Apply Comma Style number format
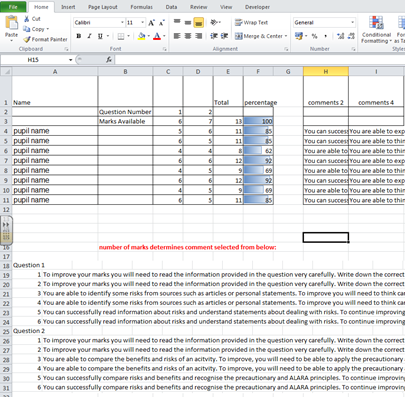Screen dimensions: 405x397 [x=325, y=36]
